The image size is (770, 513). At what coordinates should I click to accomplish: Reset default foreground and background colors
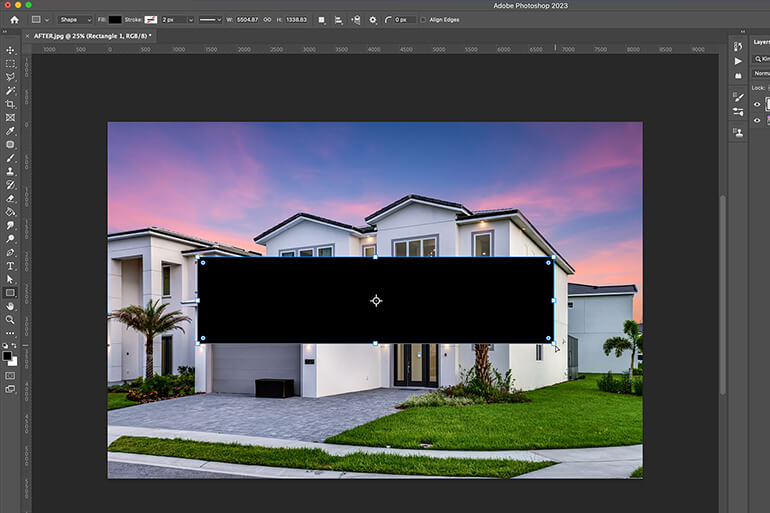5,346
